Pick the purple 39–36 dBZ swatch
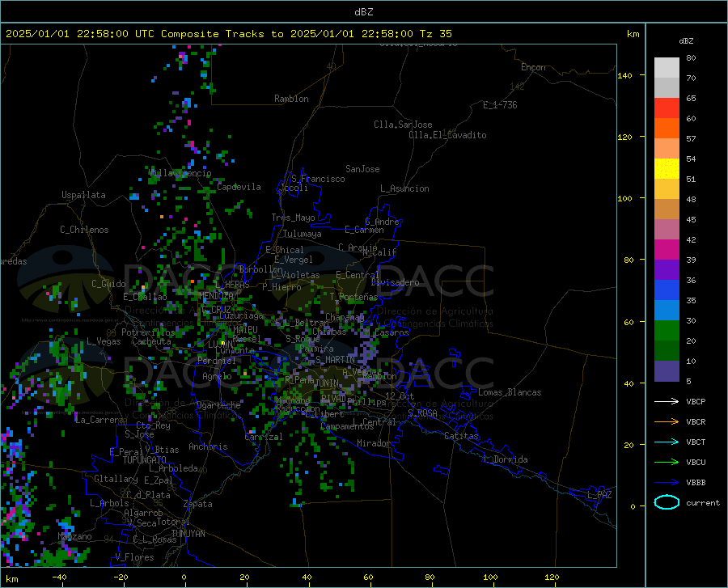Image resolution: width=728 pixels, height=588 pixels. (667, 270)
